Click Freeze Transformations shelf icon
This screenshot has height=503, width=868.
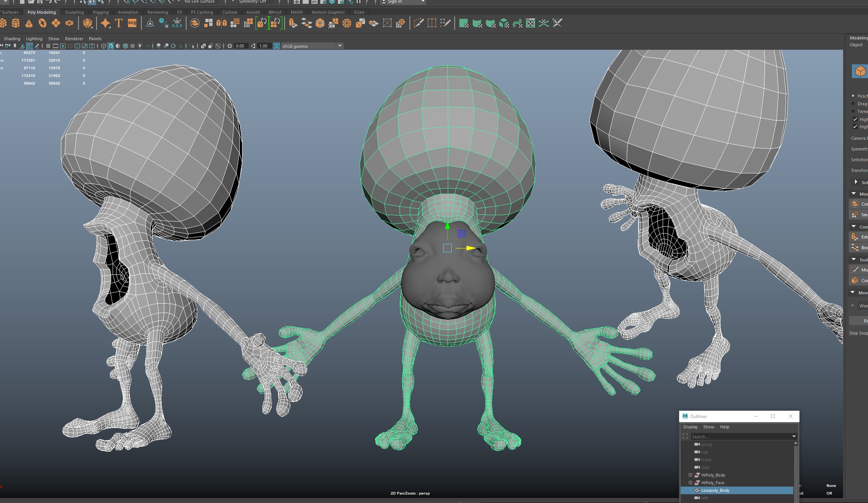[177, 23]
